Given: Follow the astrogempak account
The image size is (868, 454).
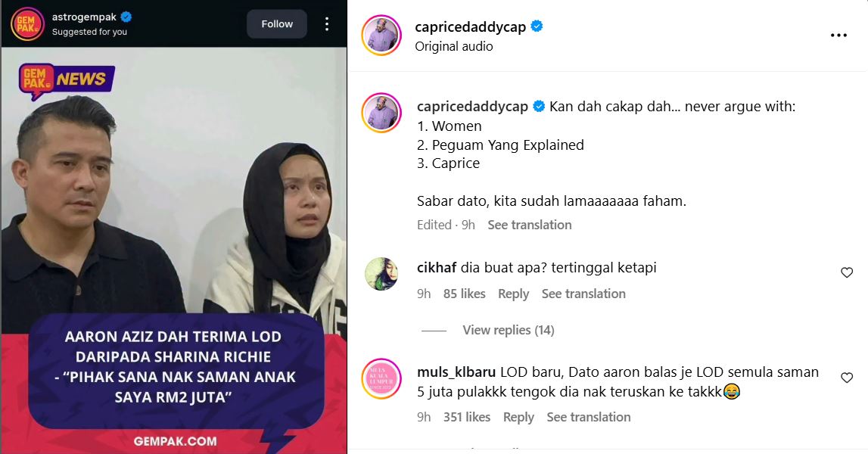Looking at the screenshot, I should [x=277, y=23].
